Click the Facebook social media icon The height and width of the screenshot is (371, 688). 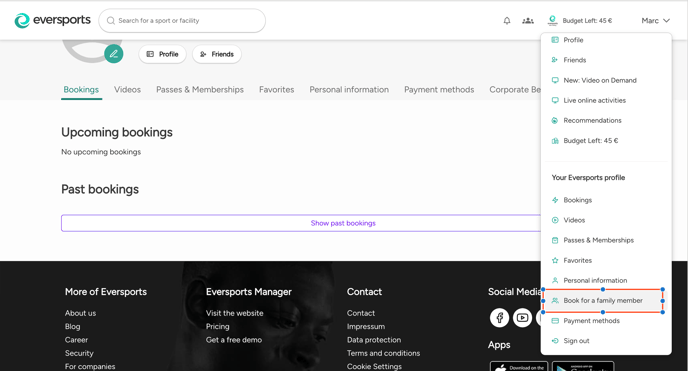(x=499, y=317)
